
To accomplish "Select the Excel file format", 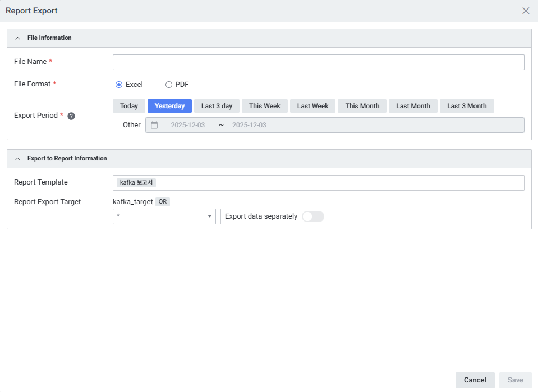I will point(119,85).
